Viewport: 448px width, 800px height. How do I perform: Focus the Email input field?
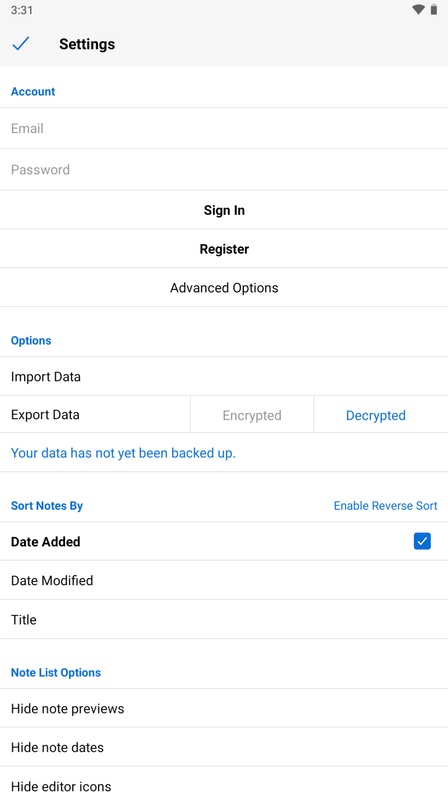pos(224,128)
